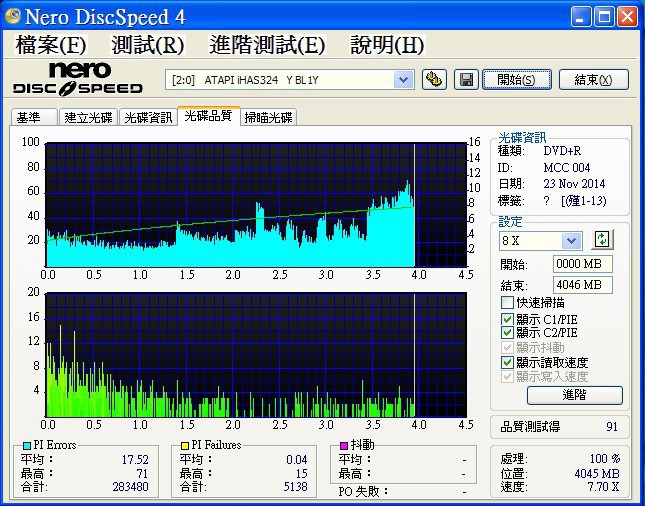Click the position value 4045 MB
The height and width of the screenshot is (506, 645).
point(596,474)
